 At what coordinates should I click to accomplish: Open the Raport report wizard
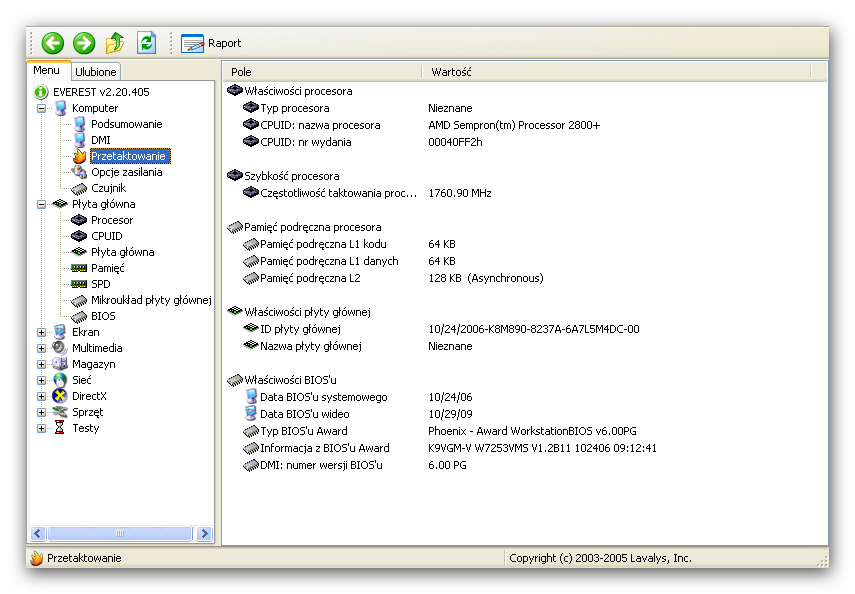pos(211,43)
